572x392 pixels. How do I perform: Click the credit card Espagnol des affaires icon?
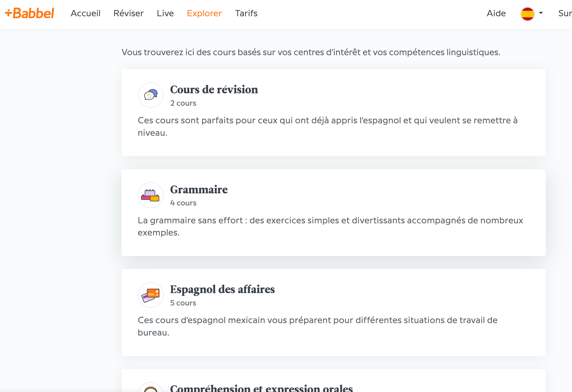(151, 295)
